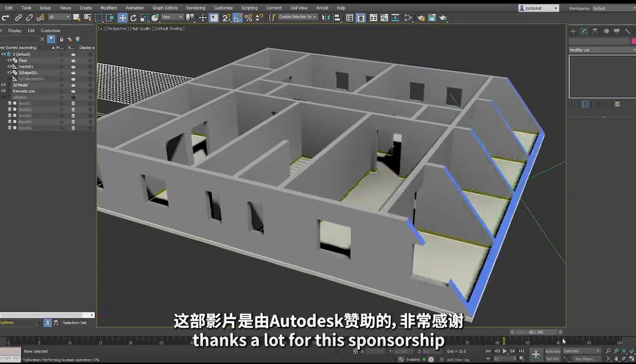Select the Link tool chain icon
The width and height of the screenshot is (636, 364).
coord(19,18)
